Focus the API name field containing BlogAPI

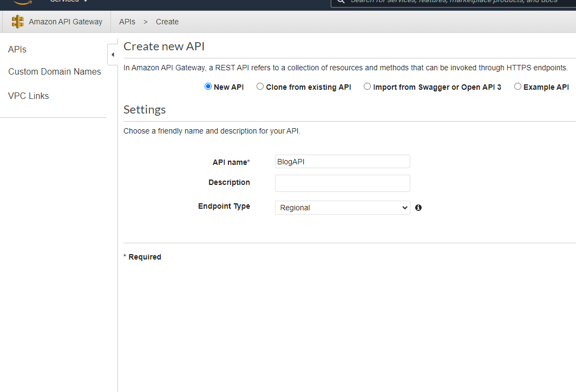pos(342,162)
